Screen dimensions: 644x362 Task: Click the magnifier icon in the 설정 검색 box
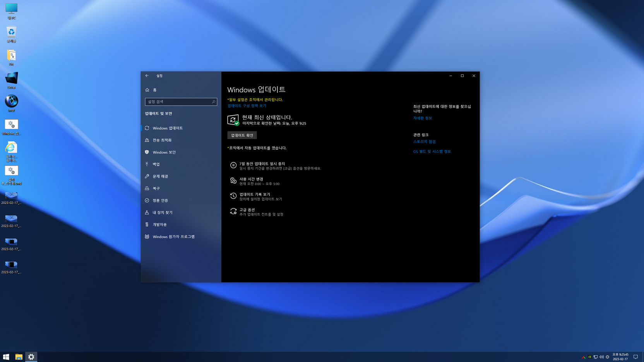(213, 102)
